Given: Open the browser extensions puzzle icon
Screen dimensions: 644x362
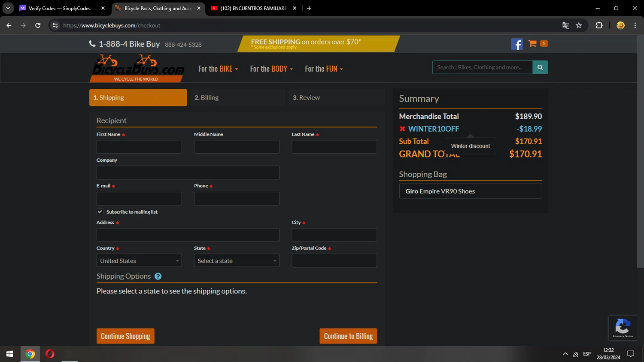Looking at the screenshot, I should [x=599, y=25].
